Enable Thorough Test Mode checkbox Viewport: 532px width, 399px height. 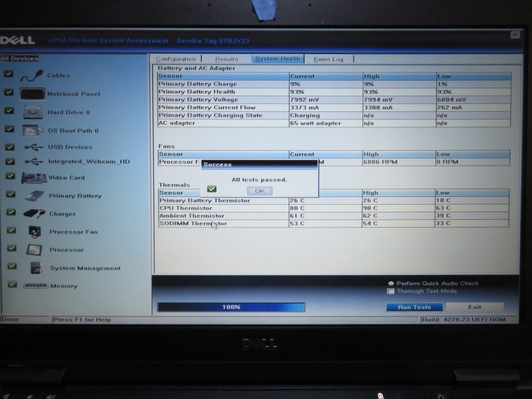[391, 291]
